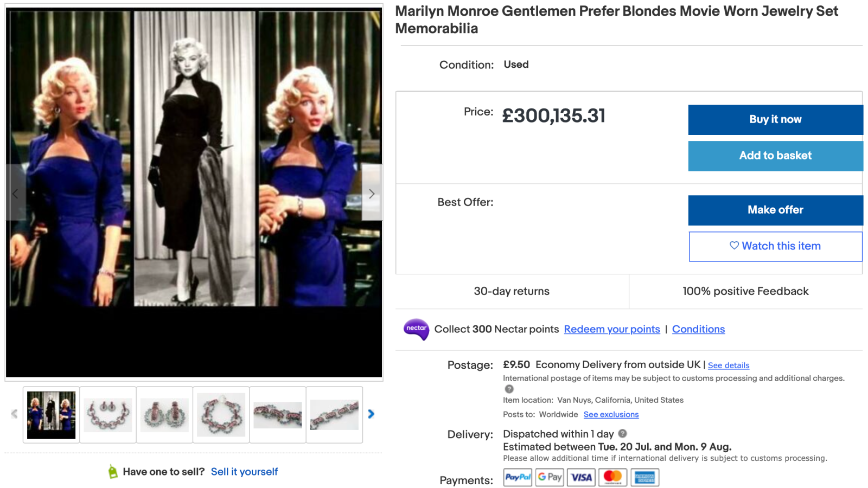The height and width of the screenshot is (488, 868).
Task: View See exclusions for posting
Action: [611, 415]
